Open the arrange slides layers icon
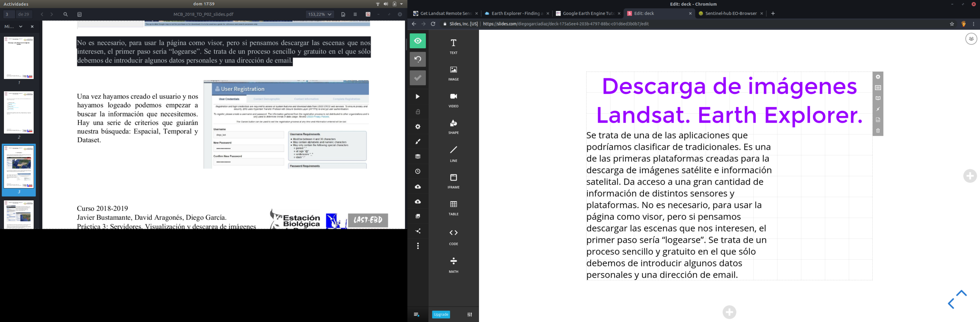The width and height of the screenshot is (980, 322). (417, 156)
